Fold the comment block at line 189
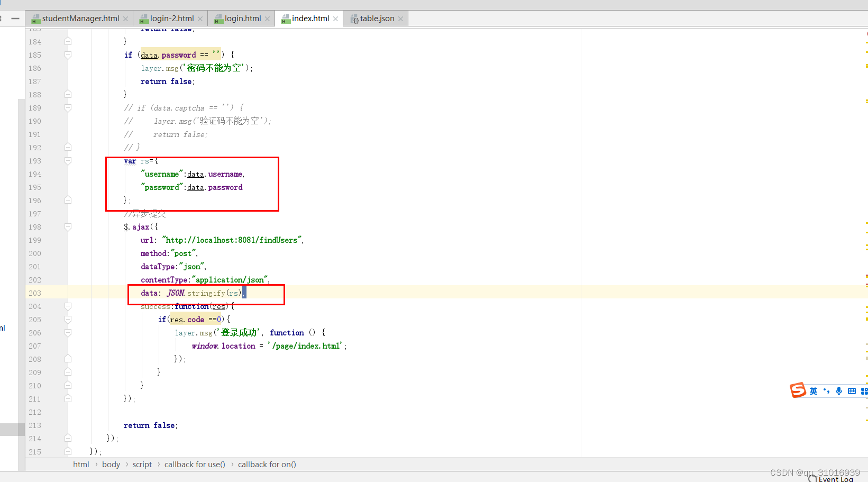This screenshot has width=868, height=482. 68,107
